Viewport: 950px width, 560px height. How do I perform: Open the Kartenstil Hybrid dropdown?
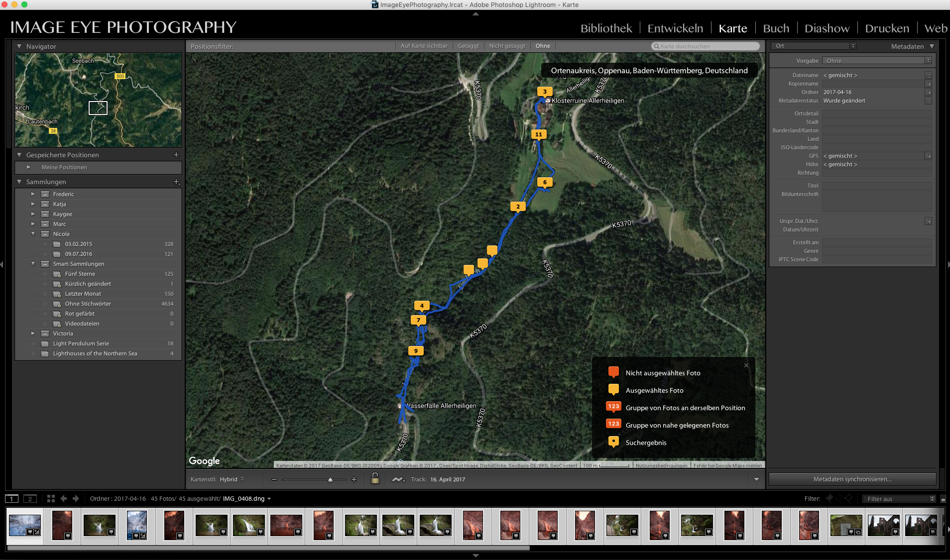point(232,479)
